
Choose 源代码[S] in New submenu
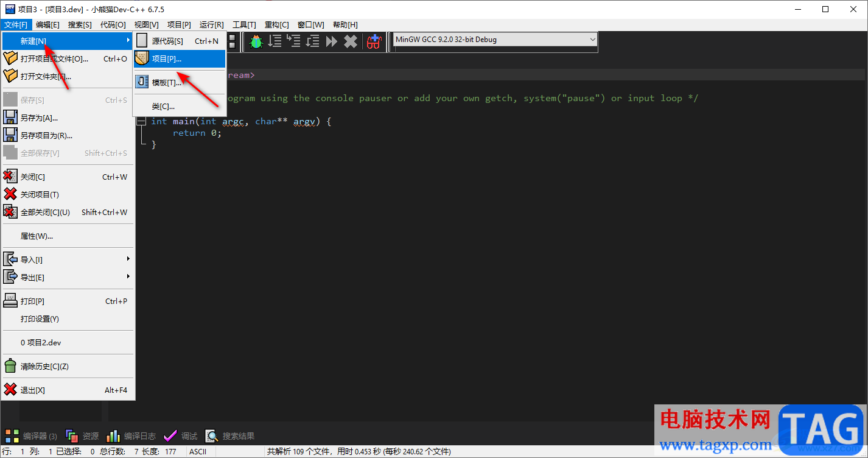click(x=180, y=41)
